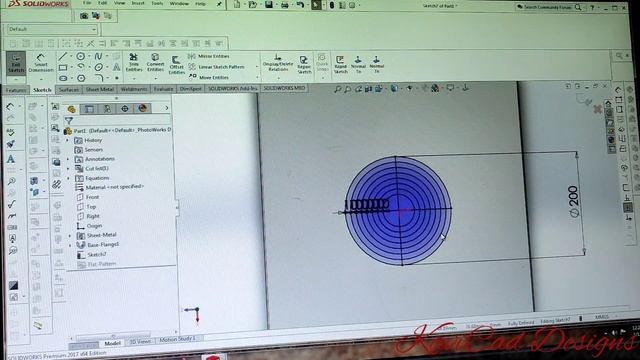Switch to the Motion Study 1 tab
The height and width of the screenshot is (360, 640).
click(178, 339)
